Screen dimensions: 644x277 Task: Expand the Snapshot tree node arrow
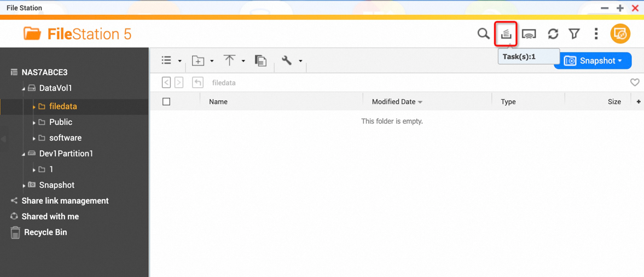point(24,186)
